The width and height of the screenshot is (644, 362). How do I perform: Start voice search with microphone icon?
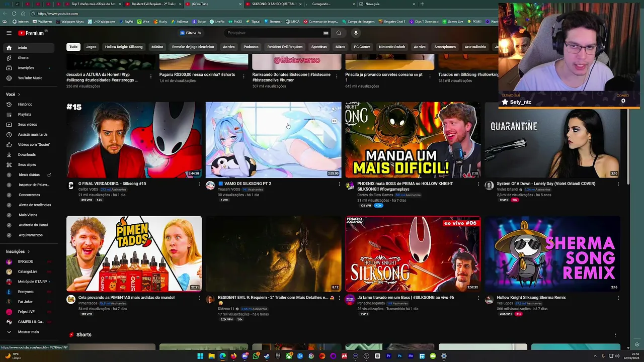pos(356,33)
